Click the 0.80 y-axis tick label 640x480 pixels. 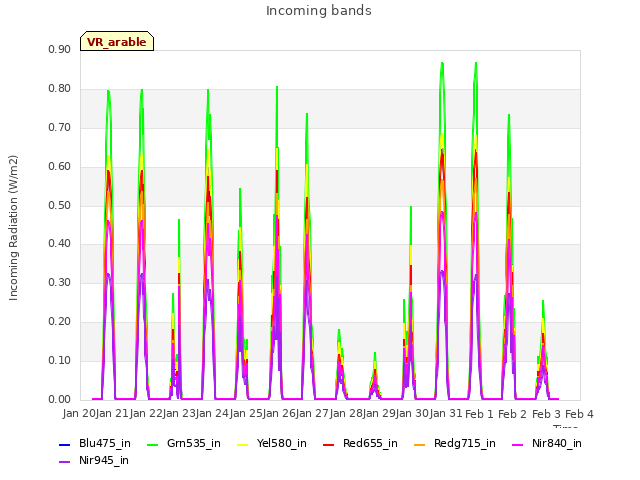coord(60,89)
